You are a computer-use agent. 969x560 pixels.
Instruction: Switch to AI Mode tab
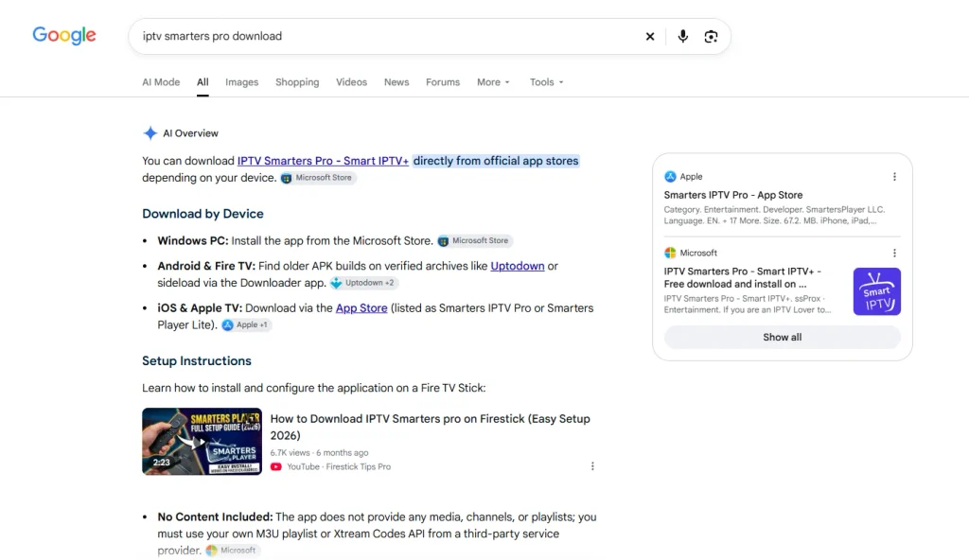(161, 82)
